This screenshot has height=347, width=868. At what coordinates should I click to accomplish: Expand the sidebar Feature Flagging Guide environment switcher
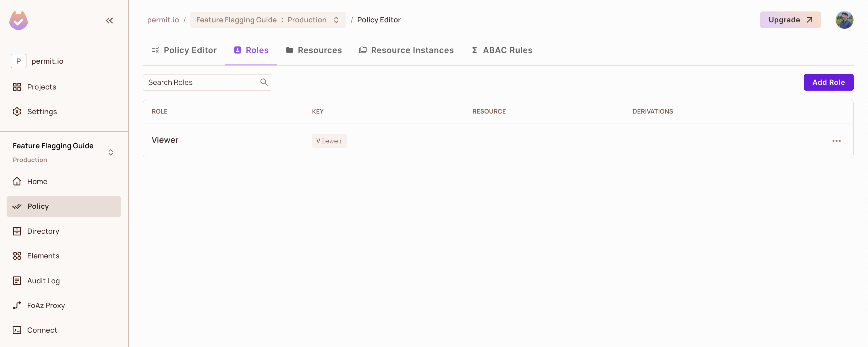point(111,153)
